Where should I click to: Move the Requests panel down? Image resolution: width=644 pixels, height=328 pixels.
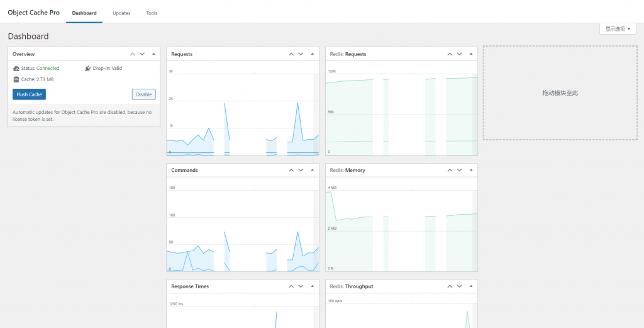[x=301, y=54]
